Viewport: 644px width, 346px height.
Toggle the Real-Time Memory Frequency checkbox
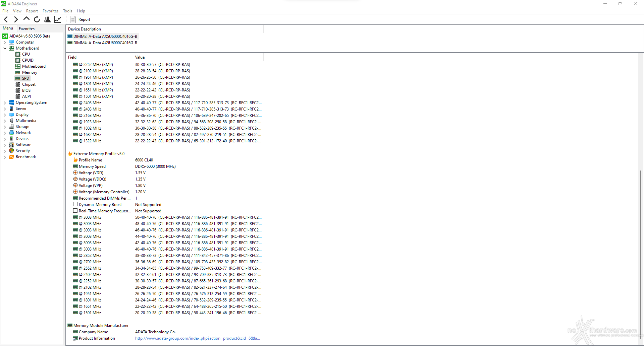[75, 211]
